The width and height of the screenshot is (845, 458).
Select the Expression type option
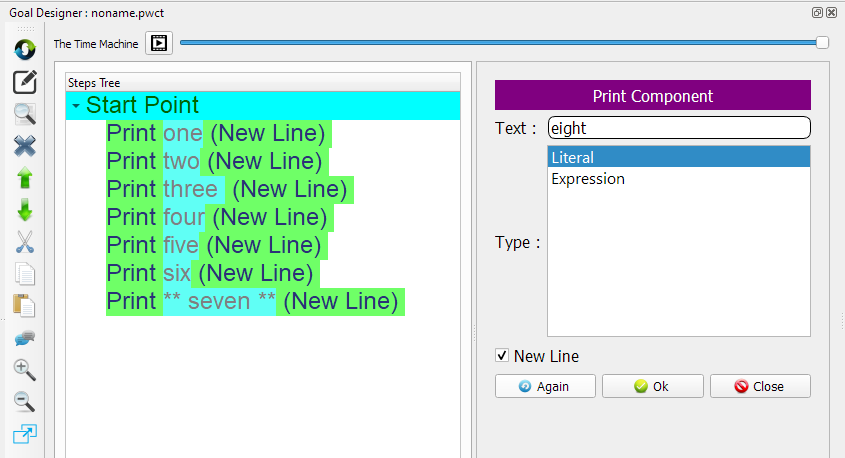[x=588, y=179]
